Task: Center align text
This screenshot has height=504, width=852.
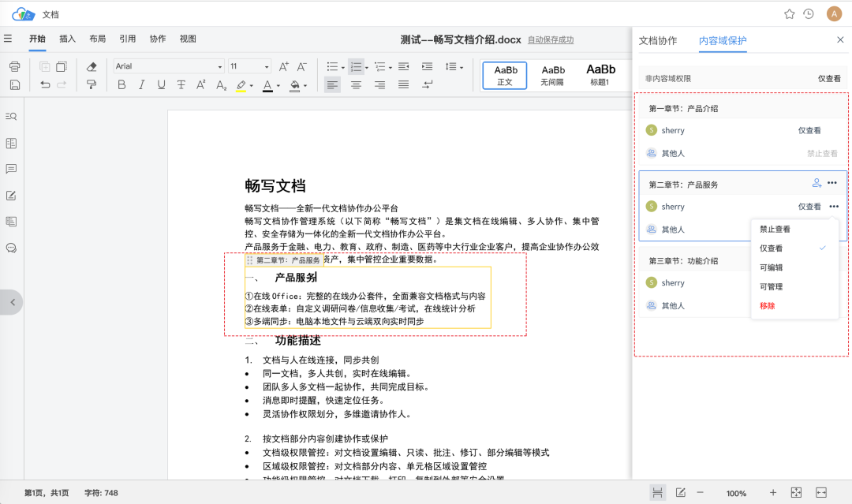Action: [356, 84]
